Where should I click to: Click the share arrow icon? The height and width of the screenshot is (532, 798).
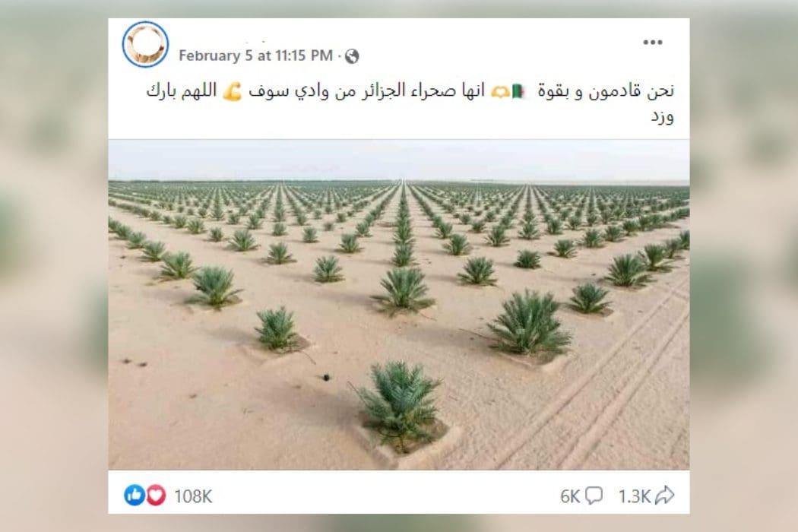[x=665, y=496]
